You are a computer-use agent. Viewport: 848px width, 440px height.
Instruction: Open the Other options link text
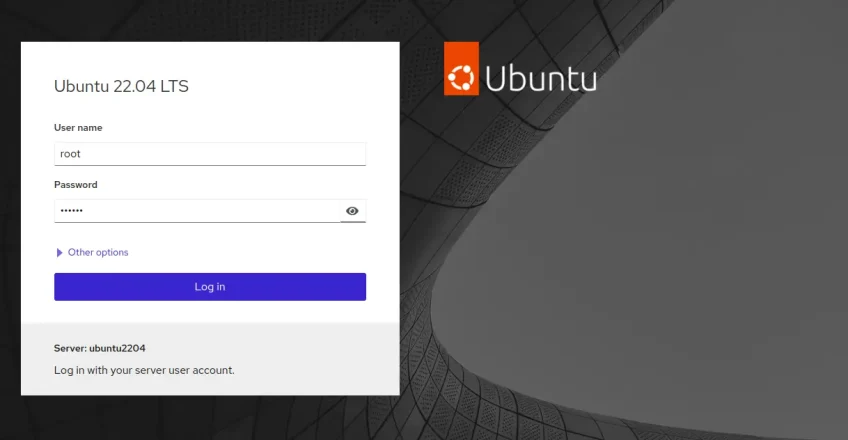98,253
